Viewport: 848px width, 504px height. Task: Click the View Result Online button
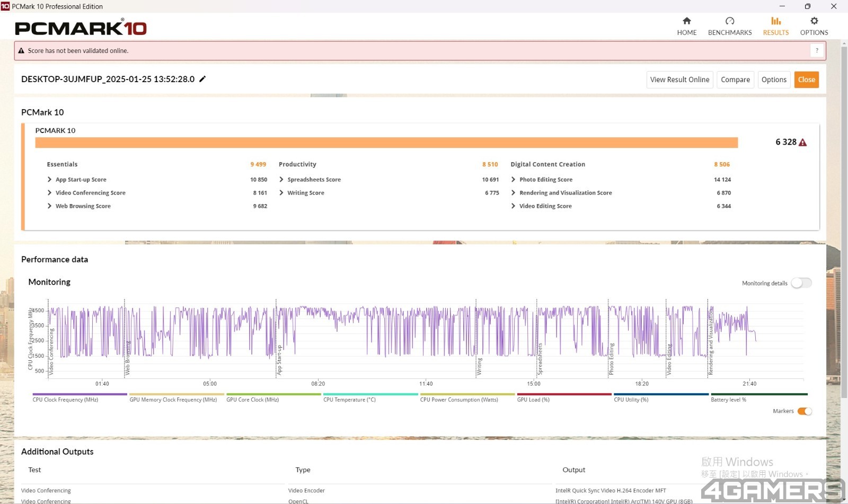(679, 79)
